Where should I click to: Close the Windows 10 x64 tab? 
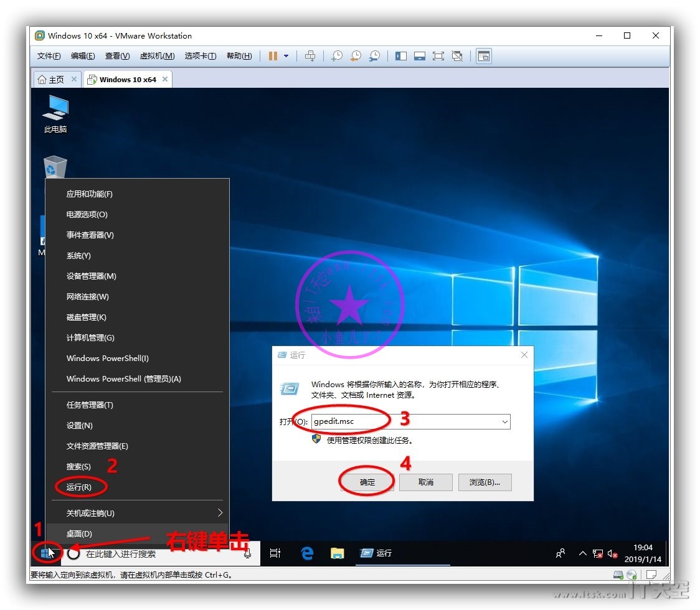[x=165, y=79]
